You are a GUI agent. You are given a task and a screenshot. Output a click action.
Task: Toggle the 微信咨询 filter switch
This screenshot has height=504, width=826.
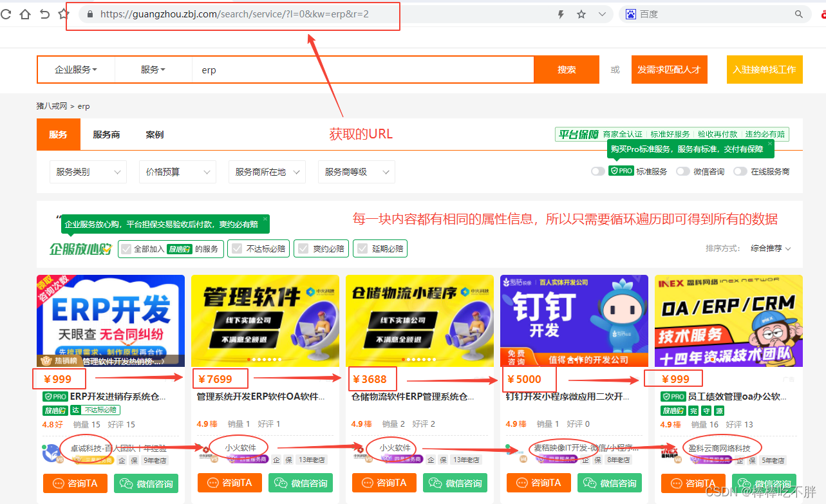coord(683,171)
